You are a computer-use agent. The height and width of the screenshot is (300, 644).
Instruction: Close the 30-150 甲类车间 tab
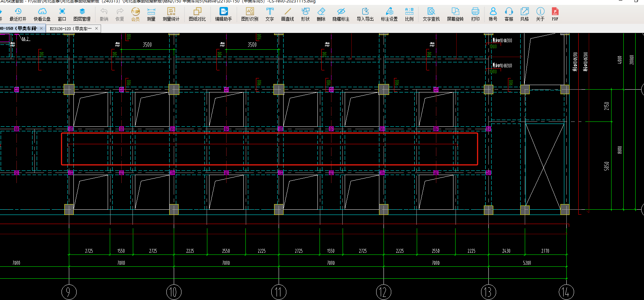click(41, 28)
